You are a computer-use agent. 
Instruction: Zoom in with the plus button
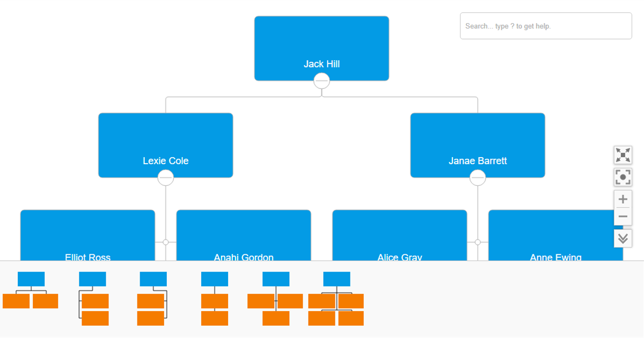[623, 199]
